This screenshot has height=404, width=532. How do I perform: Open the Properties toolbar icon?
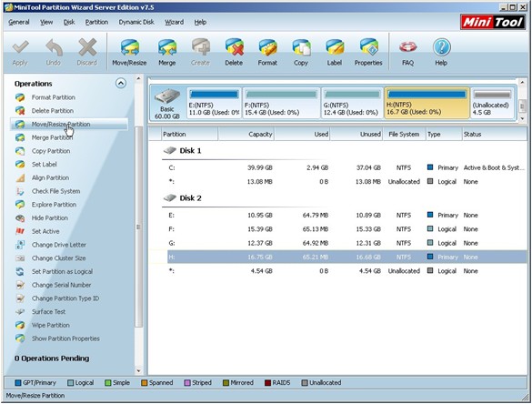(368, 47)
